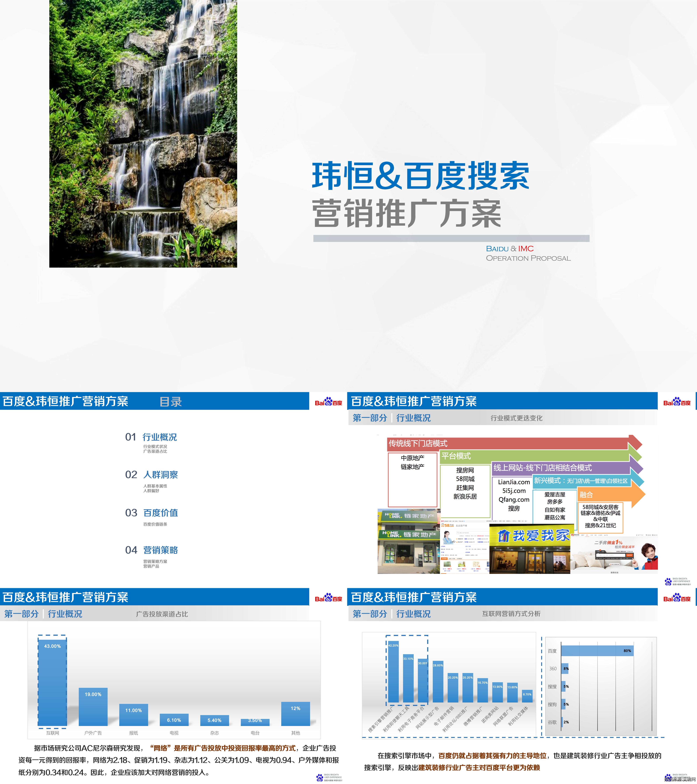
Task: Click the 链家地产 storefront photo
Action: [x=409, y=541]
